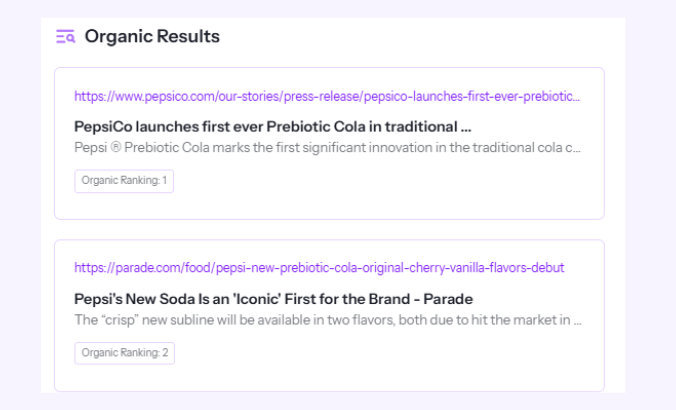Click the ellipsis ending the second description
Image resolution: width=676 pixels, height=410 pixels.
577,321
